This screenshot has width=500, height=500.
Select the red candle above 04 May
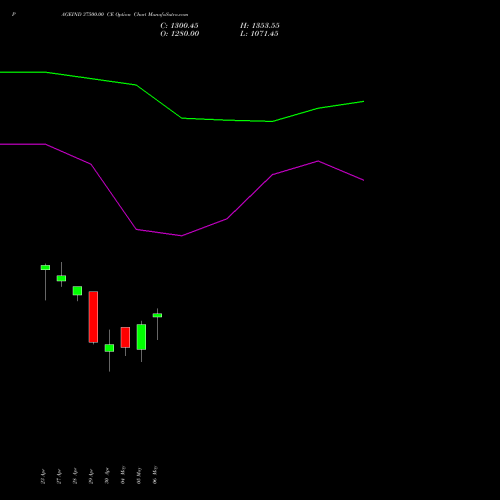[125, 337]
